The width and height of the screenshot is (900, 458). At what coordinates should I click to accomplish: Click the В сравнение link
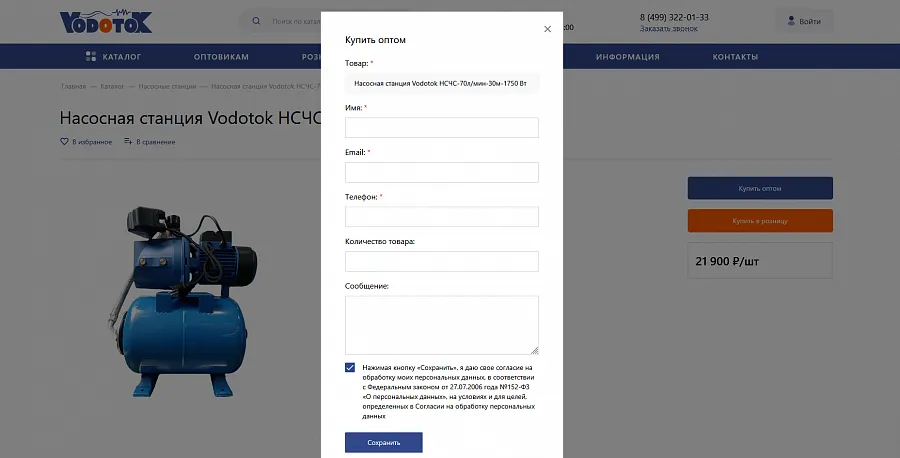(156, 142)
